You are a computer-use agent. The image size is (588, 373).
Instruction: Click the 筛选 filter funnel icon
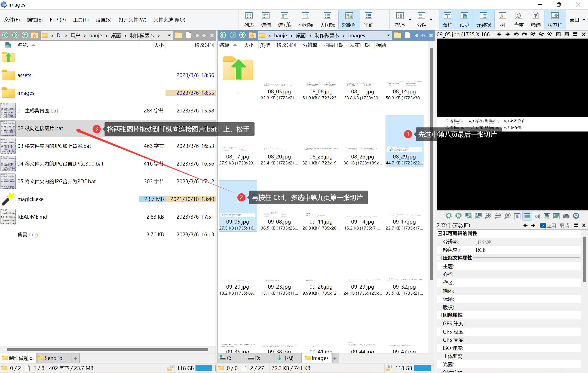pos(535,20)
